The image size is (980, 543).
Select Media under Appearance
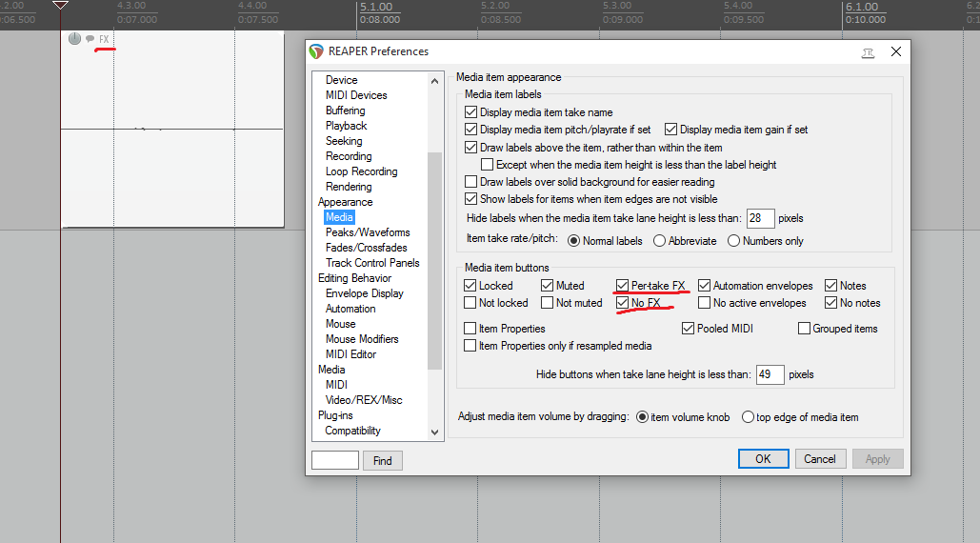pyautogui.click(x=339, y=217)
